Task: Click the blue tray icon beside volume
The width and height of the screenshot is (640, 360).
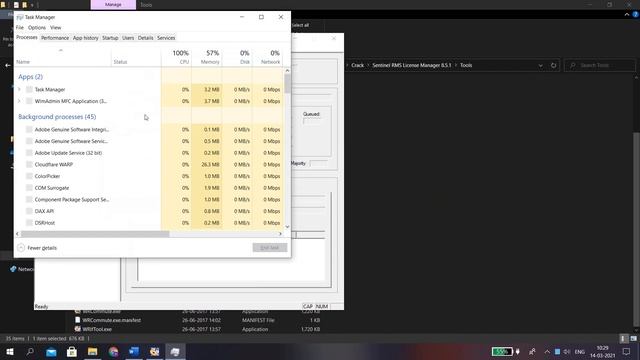Action: tap(557, 351)
